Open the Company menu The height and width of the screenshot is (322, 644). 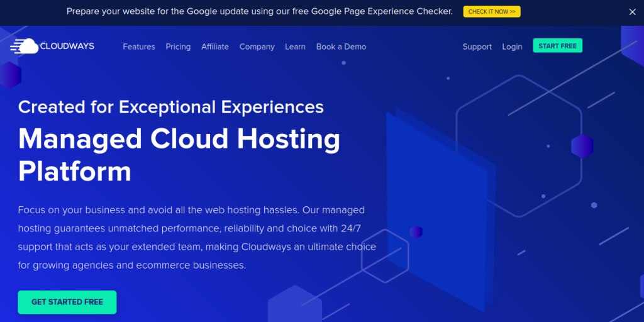(257, 47)
